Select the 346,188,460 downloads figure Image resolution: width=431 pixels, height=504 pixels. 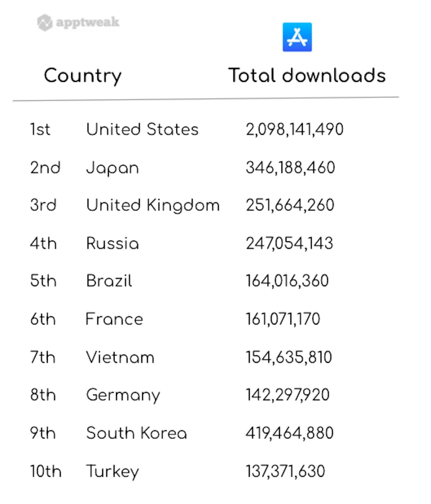coord(290,168)
